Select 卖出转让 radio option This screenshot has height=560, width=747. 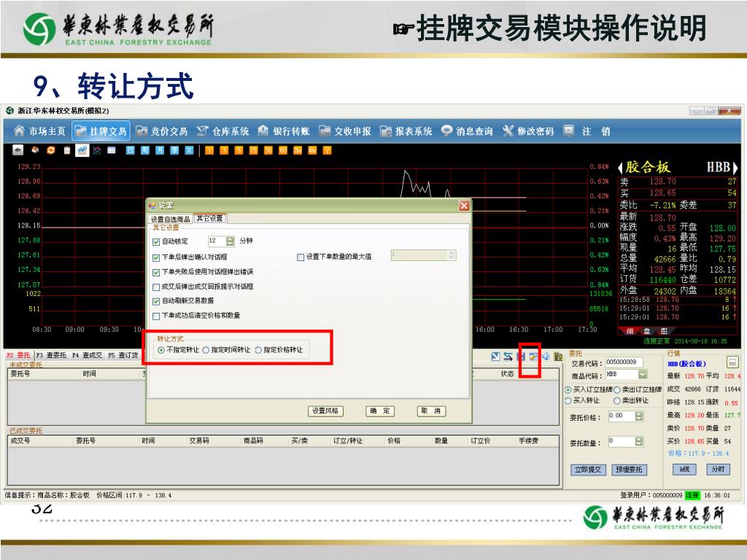pyautogui.click(x=617, y=400)
